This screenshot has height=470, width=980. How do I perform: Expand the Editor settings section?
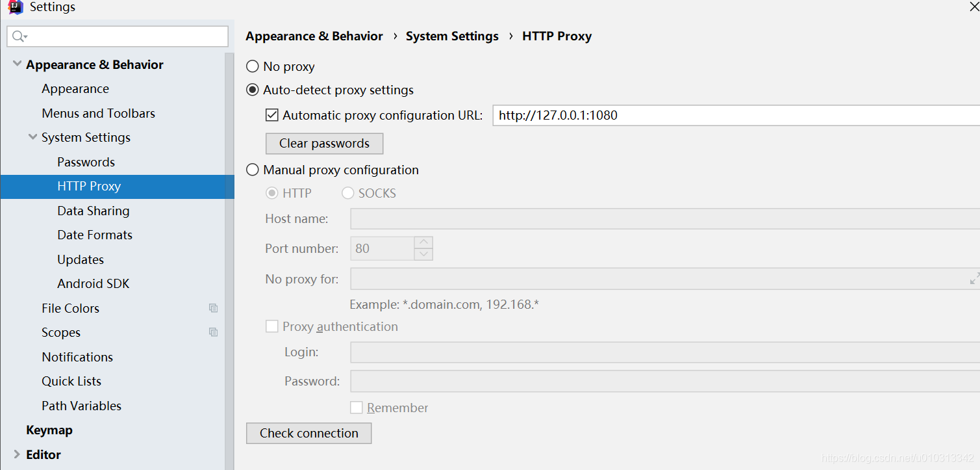16,454
